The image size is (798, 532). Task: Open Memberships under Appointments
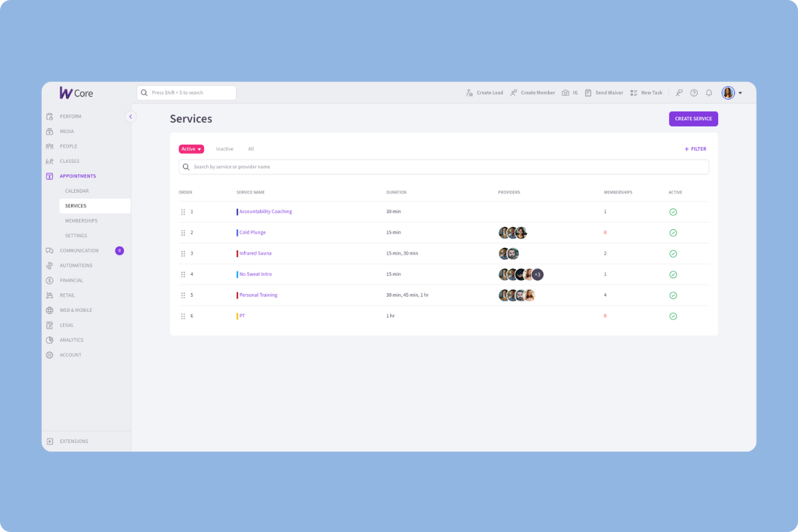coord(81,221)
